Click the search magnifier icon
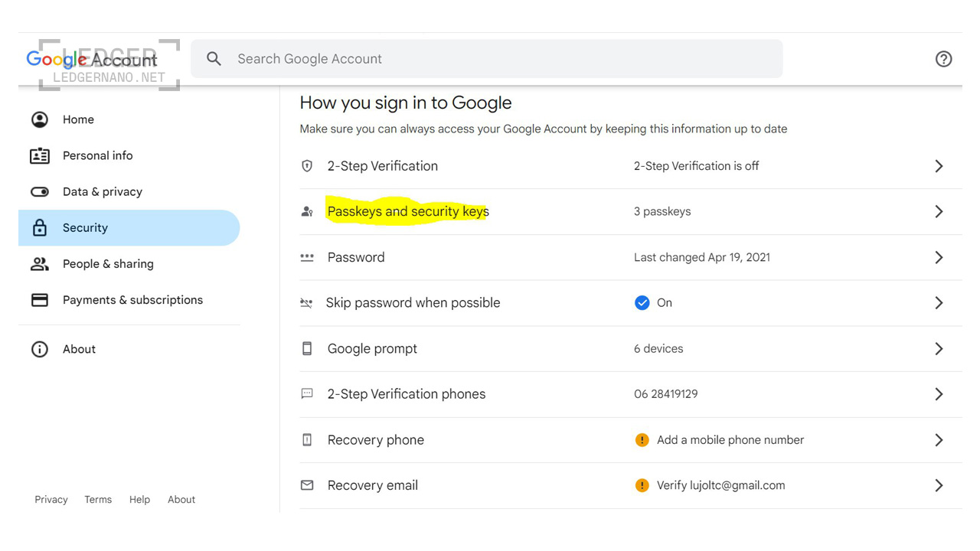This screenshot has height=551, width=980. pos(214,59)
